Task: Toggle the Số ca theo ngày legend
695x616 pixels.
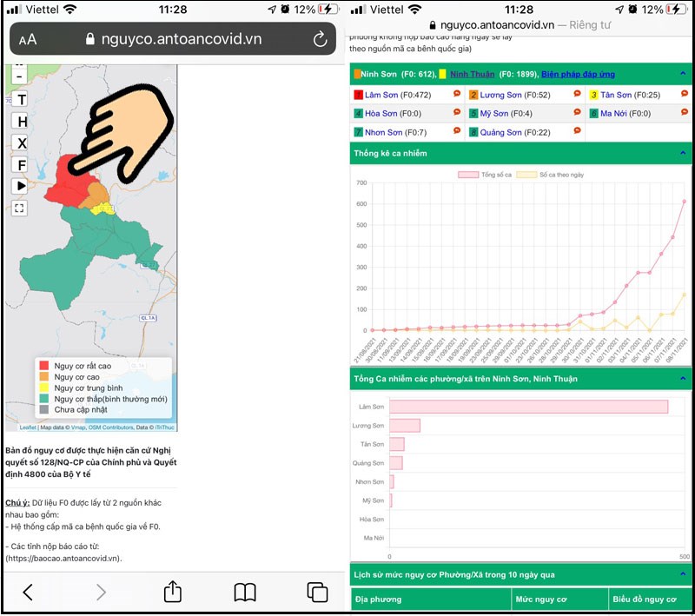Action: (550, 175)
